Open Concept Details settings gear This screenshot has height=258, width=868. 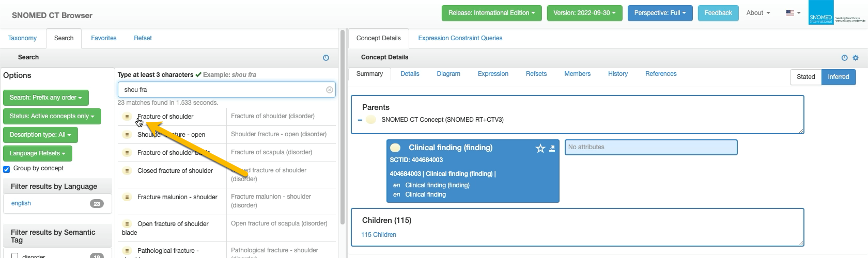click(x=856, y=58)
